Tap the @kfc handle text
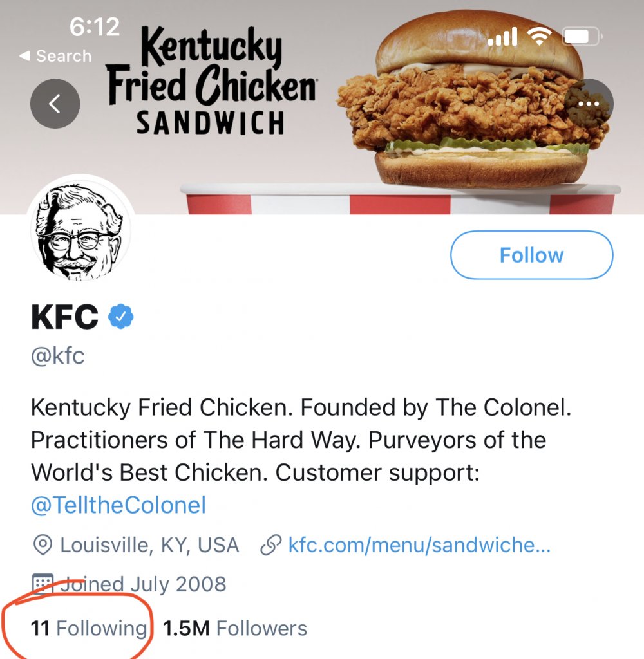This screenshot has height=659, width=644. point(58,355)
